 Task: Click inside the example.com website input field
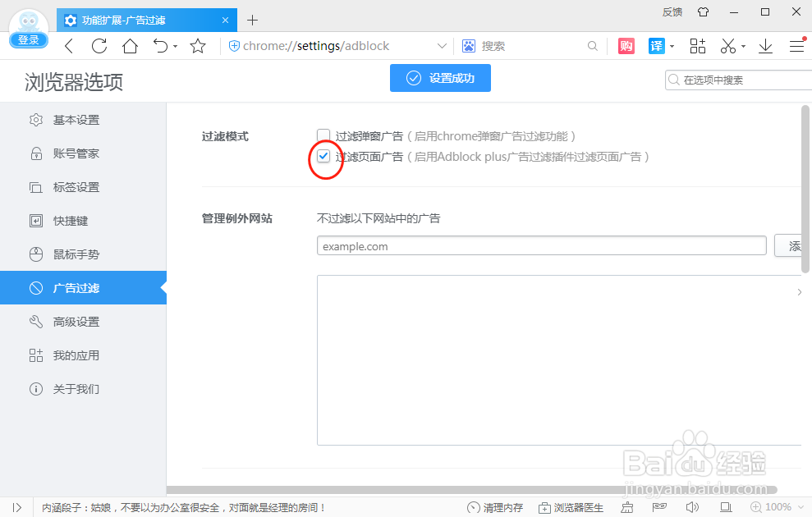tap(541, 245)
